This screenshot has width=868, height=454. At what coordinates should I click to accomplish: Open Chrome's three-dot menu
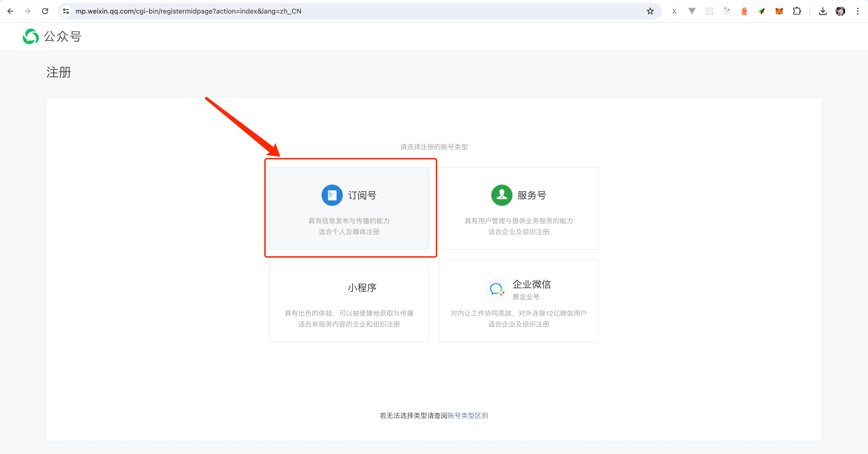(x=858, y=11)
